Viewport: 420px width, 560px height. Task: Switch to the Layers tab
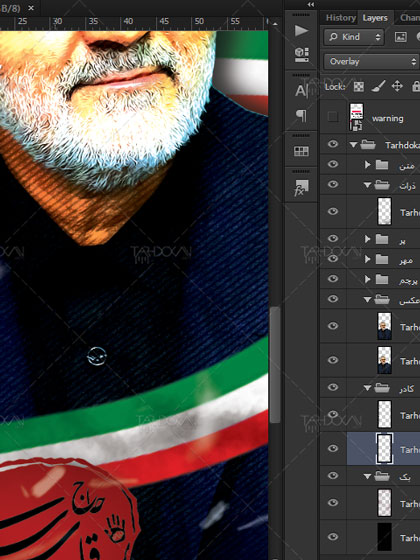click(375, 18)
